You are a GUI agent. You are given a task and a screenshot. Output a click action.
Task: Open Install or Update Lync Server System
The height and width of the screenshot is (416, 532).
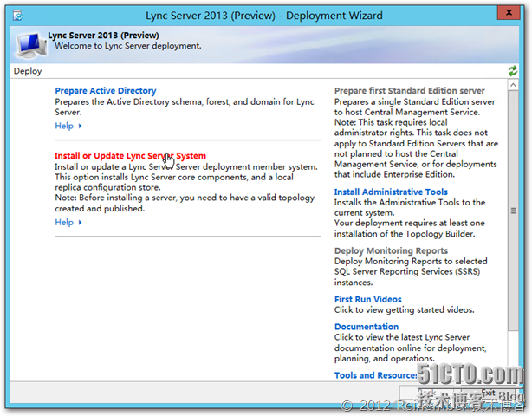tap(130, 156)
